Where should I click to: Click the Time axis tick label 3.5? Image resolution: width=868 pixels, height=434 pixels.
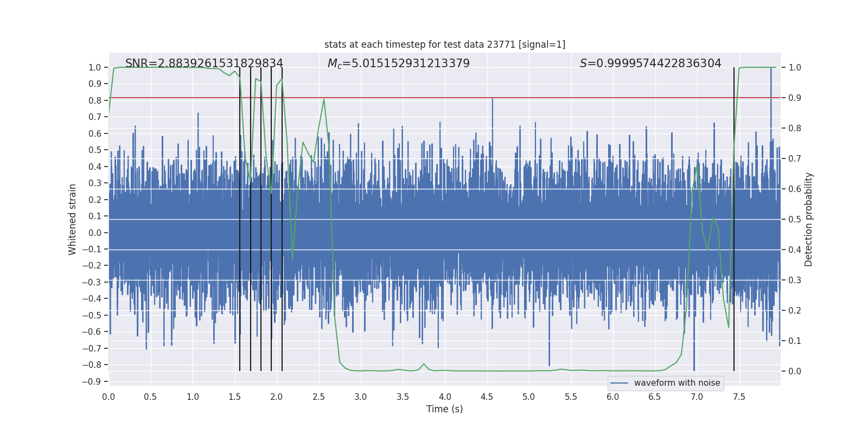403,397
